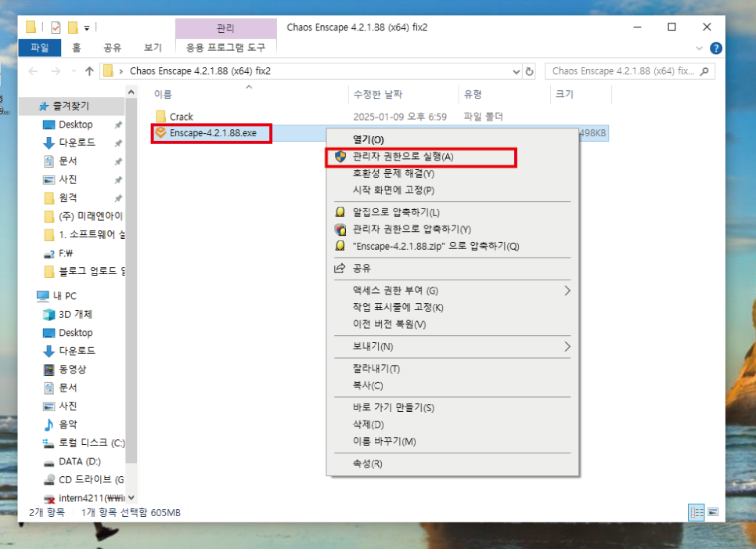
Task: Click navigation pane scrollbar down arrow
Action: click(131, 498)
